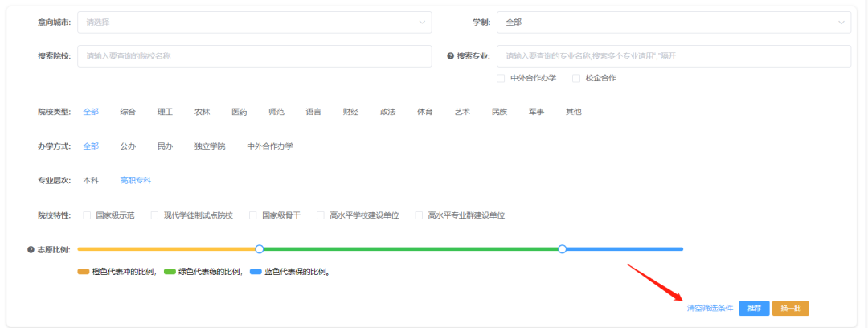The image size is (868, 328).
Task: Select 综合 school type
Action: [x=128, y=112]
